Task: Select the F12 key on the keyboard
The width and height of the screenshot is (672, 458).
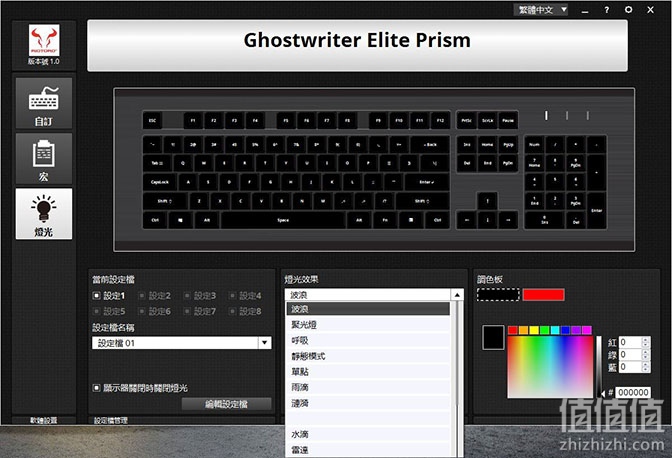Action: [x=440, y=121]
